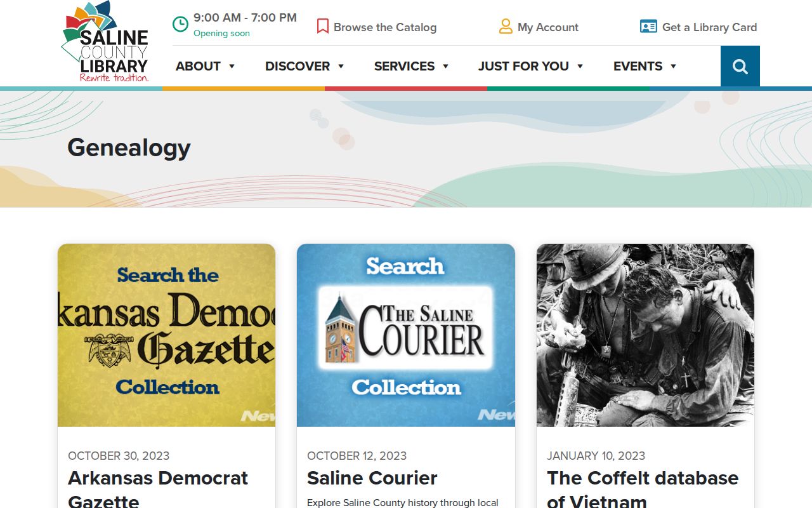Screen dimensions: 812x508
Task: Click 'Explore Saline County history' excerpt text
Action: click(x=403, y=503)
